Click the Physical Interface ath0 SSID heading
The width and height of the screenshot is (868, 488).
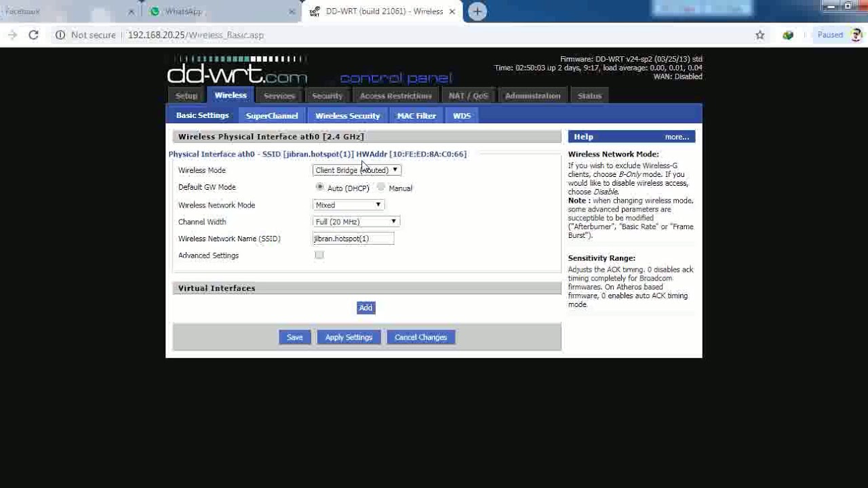point(317,154)
